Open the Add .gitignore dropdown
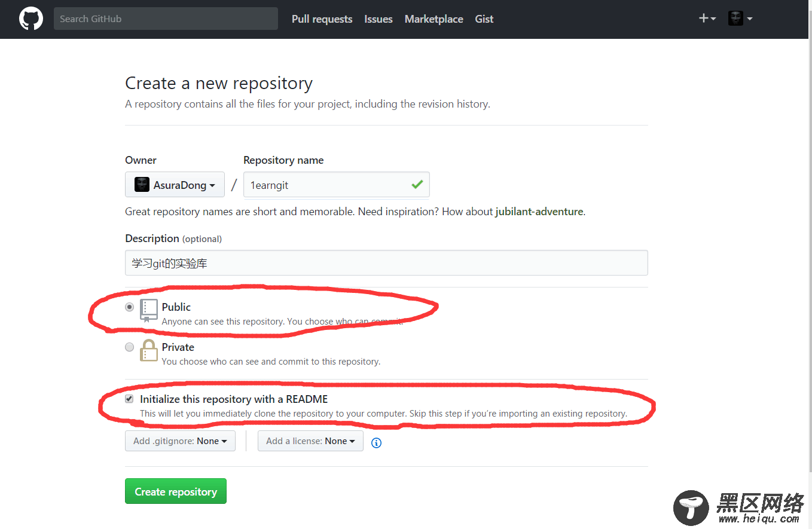 coord(180,441)
